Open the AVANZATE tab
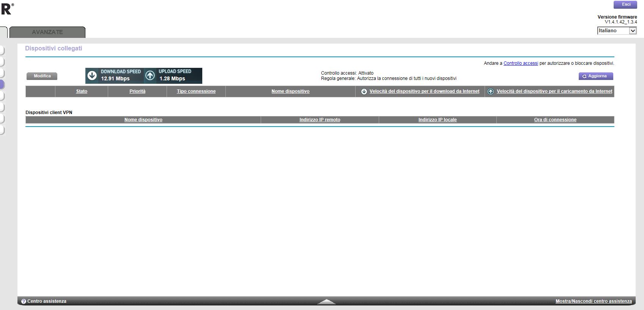644x310 pixels. pos(47,32)
